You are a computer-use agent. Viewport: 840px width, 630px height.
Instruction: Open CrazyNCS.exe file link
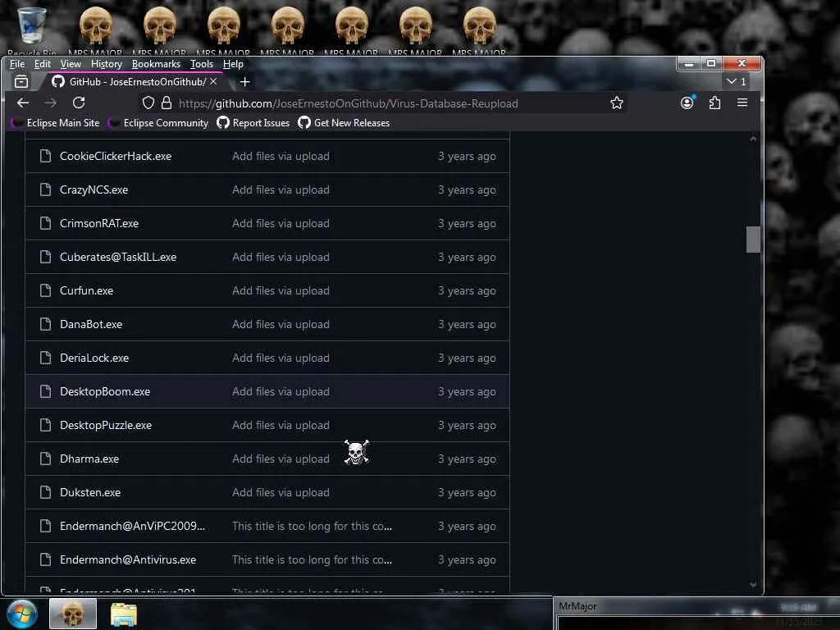point(94,190)
